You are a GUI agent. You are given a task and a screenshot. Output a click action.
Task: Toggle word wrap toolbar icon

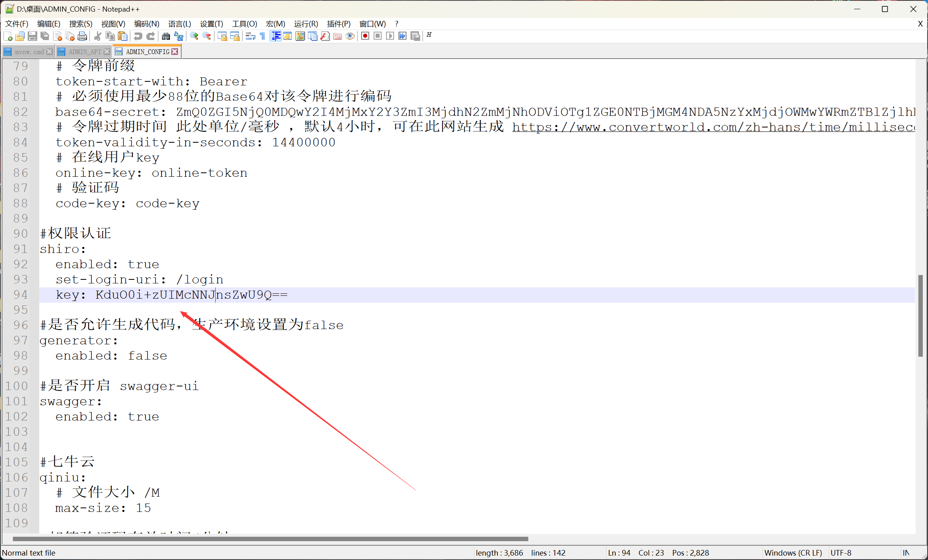[251, 36]
